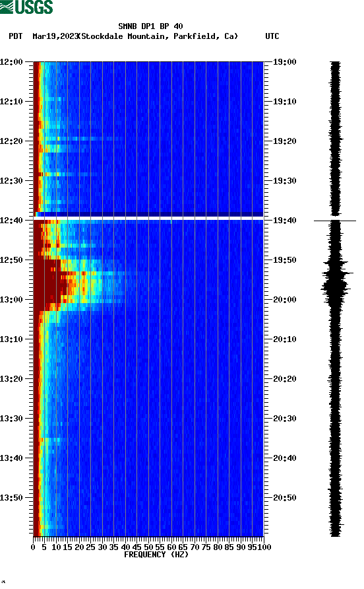Screen dimensions: 364x589
Task: Click the 20:10 UTC time label
Action: [x=285, y=339]
